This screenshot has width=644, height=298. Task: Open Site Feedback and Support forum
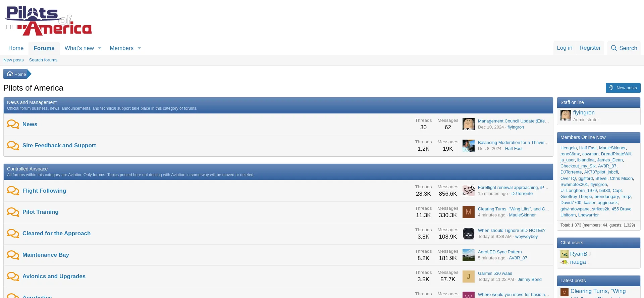[x=59, y=145]
